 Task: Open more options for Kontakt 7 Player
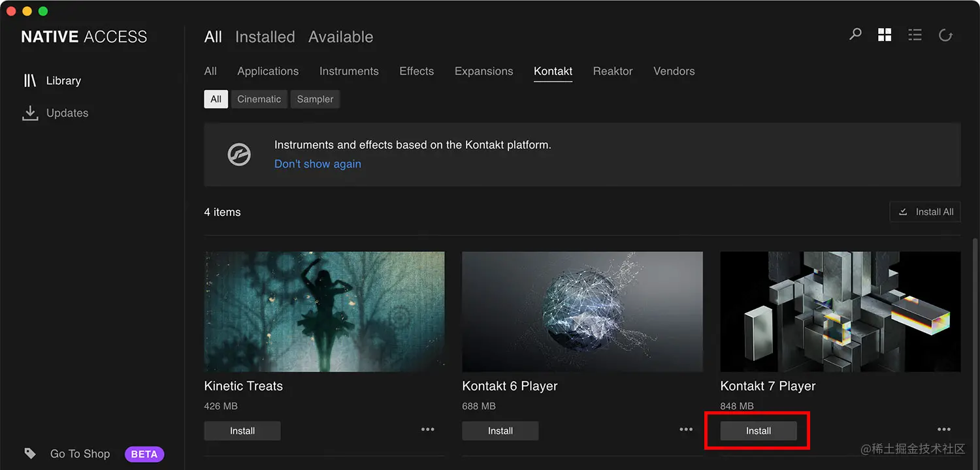(x=944, y=429)
